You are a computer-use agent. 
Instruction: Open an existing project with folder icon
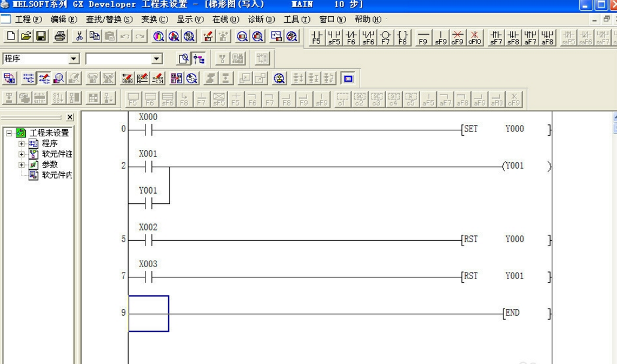[x=26, y=36]
